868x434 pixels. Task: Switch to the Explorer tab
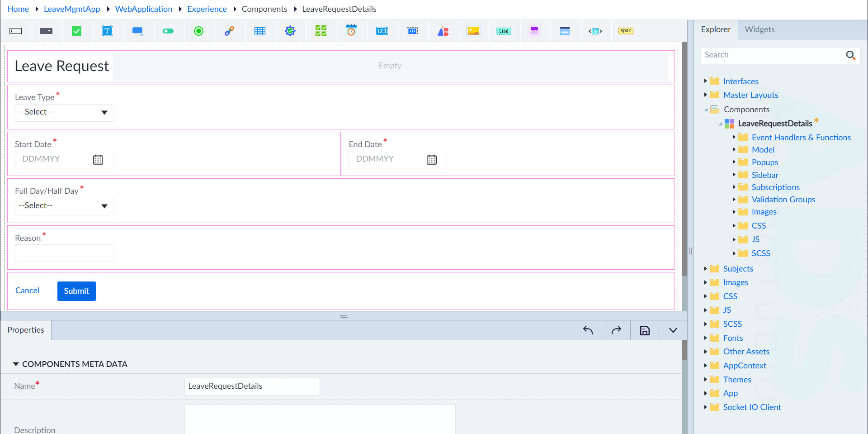[716, 29]
